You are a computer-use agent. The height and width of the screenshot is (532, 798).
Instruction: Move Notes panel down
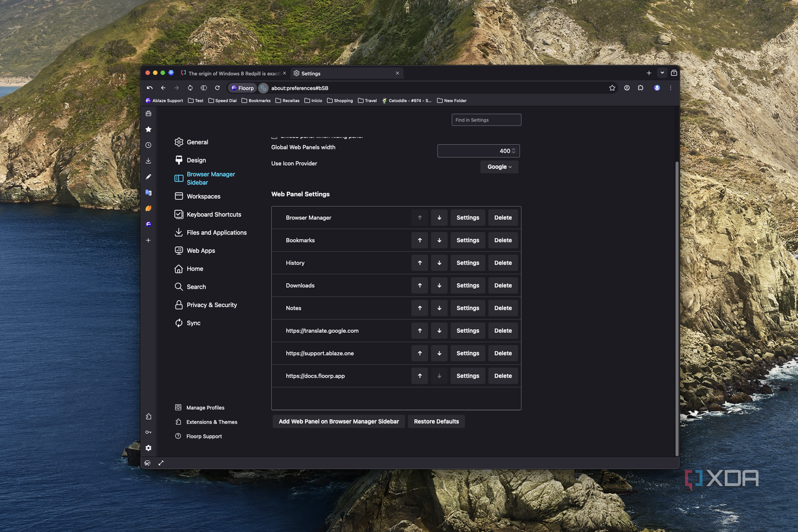[439, 308]
